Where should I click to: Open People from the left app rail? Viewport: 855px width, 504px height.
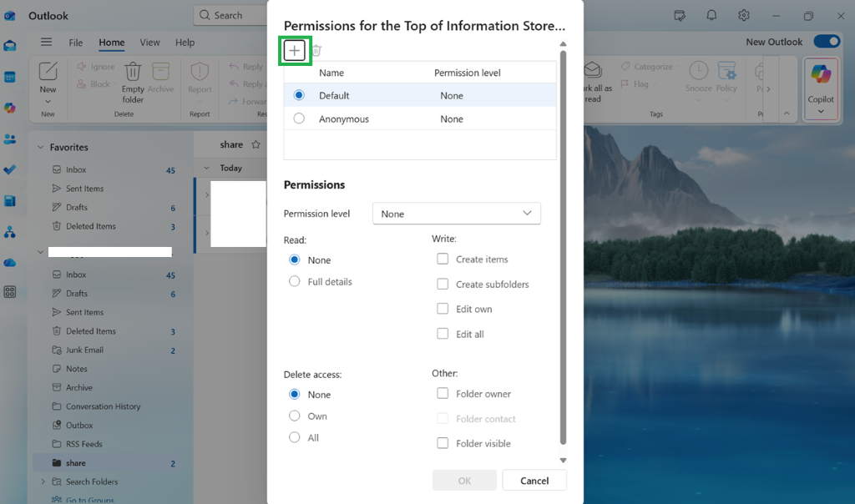[x=10, y=139]
